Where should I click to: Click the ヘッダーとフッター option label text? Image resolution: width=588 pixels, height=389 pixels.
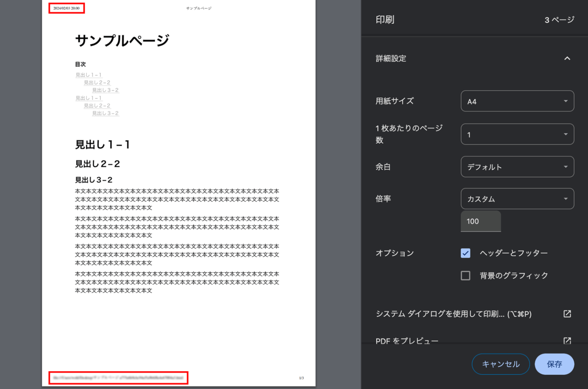click(x=514, y=253)
